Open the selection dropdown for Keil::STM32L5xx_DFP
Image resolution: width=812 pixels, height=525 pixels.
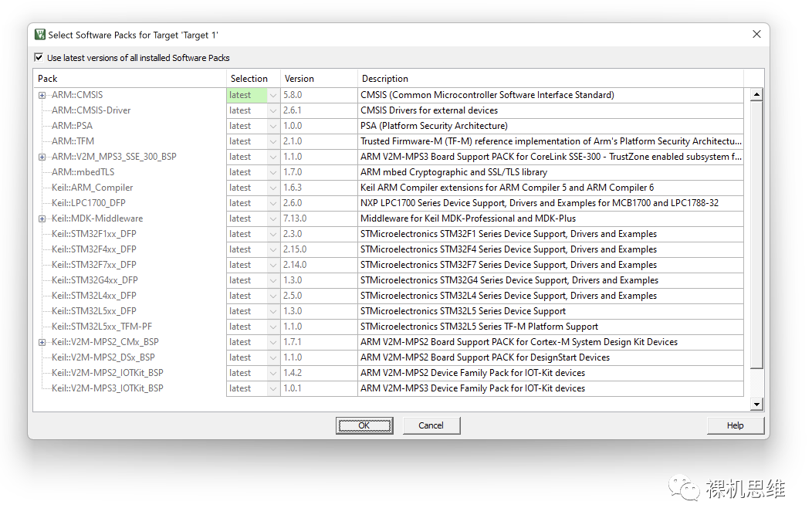pos(273,311)
